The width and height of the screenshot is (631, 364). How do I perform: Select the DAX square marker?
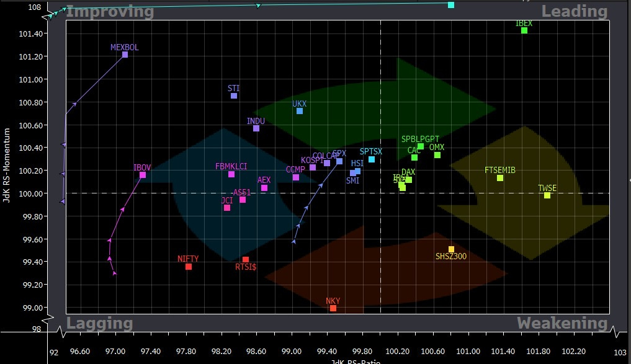(x=409, y=180)
